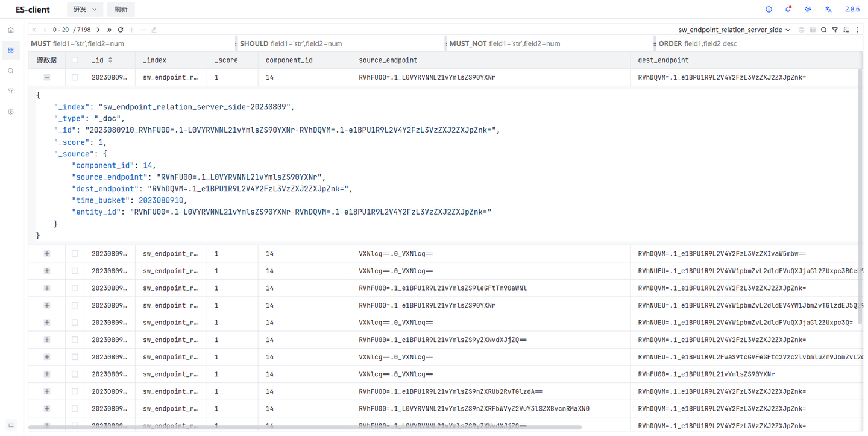Open the filter icon next to the search
868x436 pixels.
pyautogui.click(x=835, y=30)
